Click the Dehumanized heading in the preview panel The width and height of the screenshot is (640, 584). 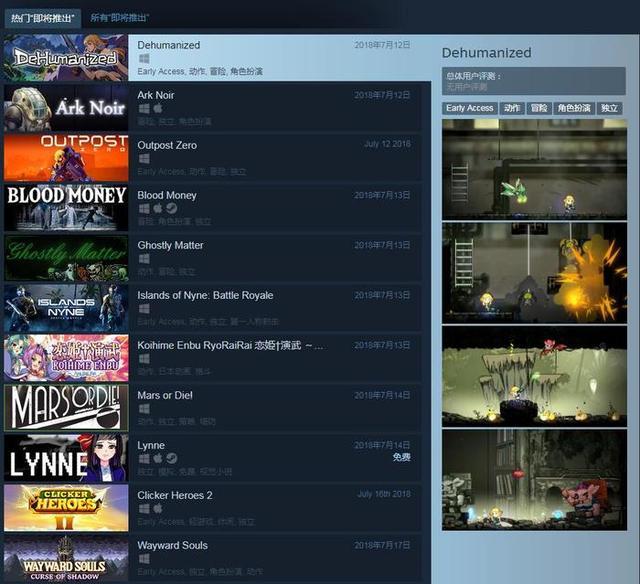[x=487, y=53]
